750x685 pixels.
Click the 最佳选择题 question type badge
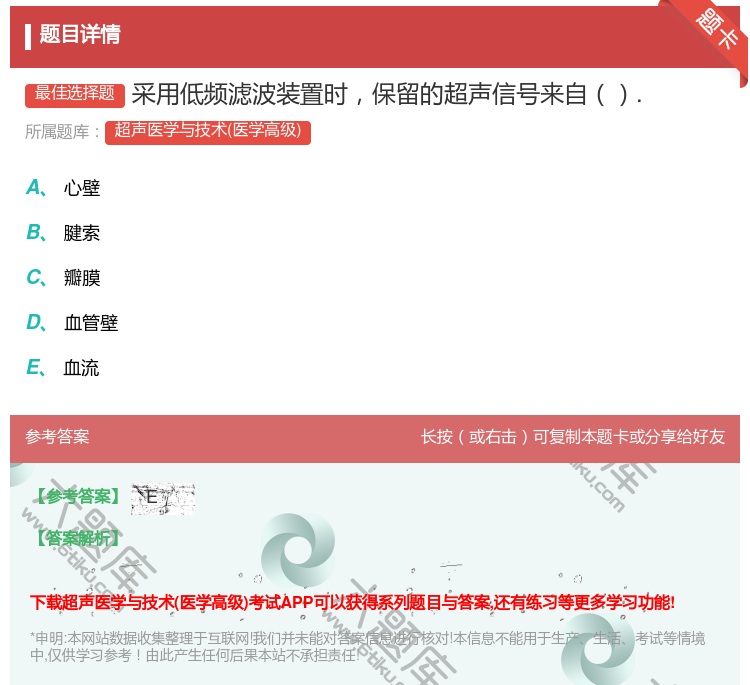point(75,95)
